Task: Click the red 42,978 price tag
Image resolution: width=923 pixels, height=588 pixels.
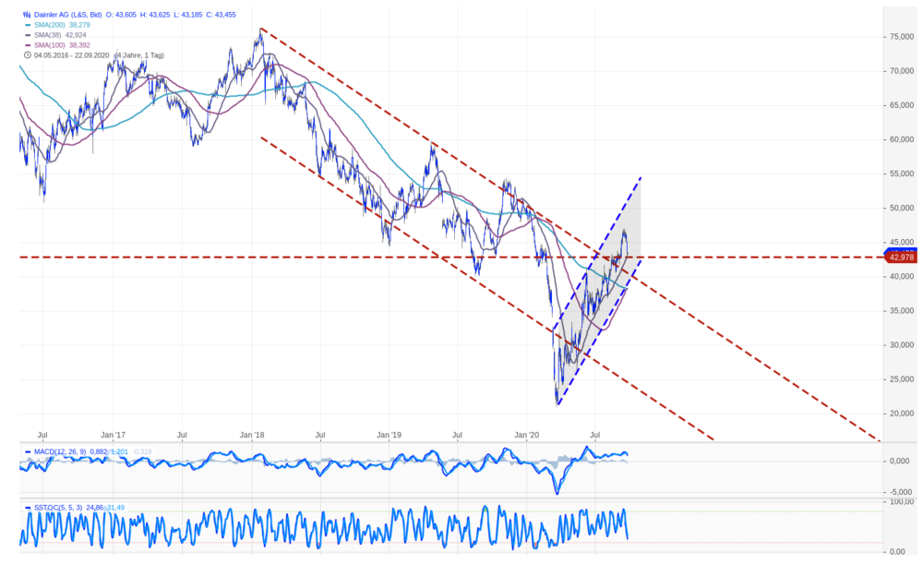Action: tap(901, 258)
